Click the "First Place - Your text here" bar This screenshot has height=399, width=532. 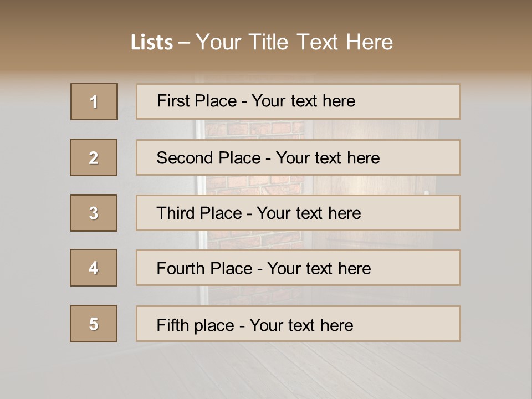(298, 101)
